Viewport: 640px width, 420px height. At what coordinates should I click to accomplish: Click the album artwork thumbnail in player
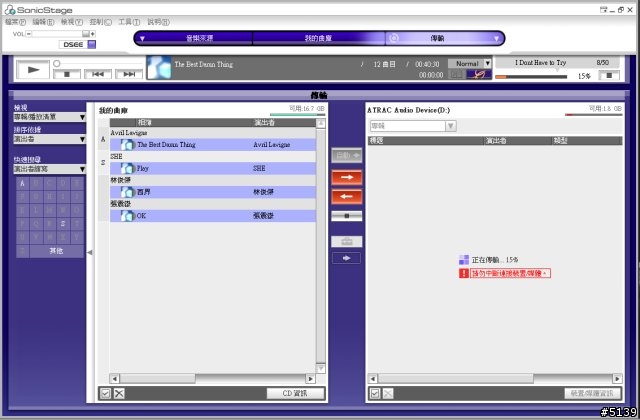click(x=159, y=67)
